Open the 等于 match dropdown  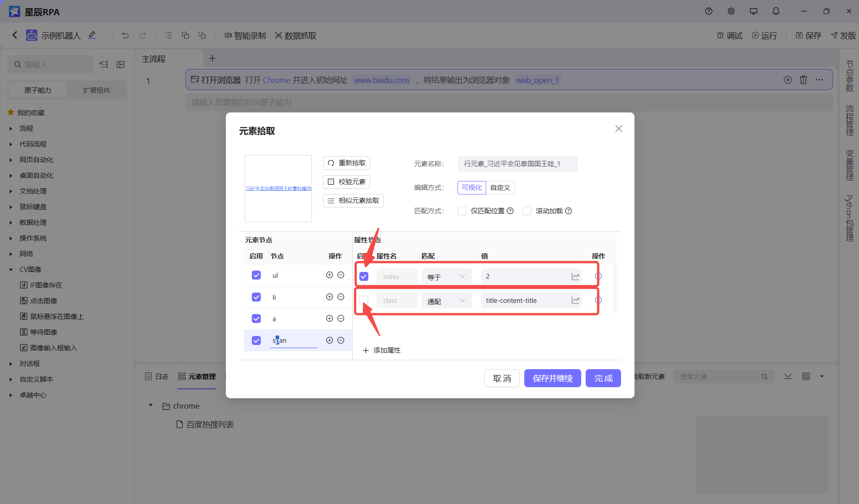point(446,277)
